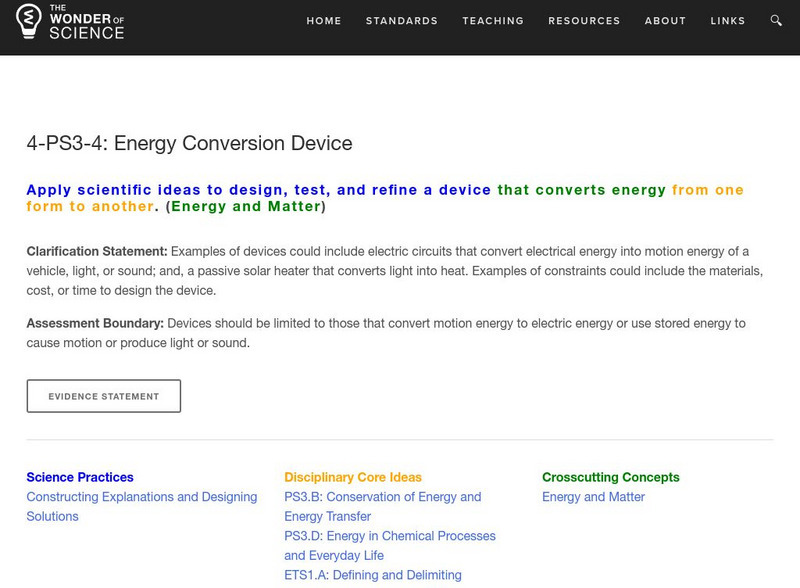Select the Teaching menu item
Screen dimensions: 800x588
click(493, 21)
